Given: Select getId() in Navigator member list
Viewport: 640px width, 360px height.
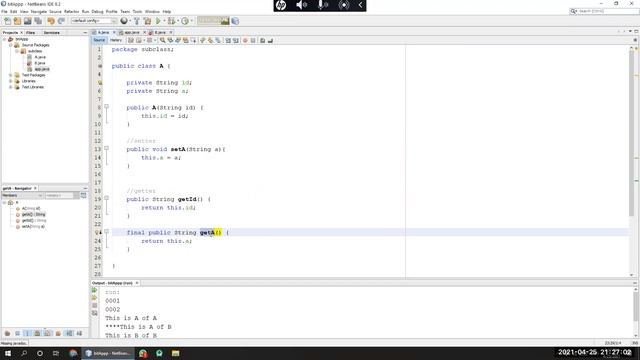Looking at the screenshot, I should (x=33, y=220).
